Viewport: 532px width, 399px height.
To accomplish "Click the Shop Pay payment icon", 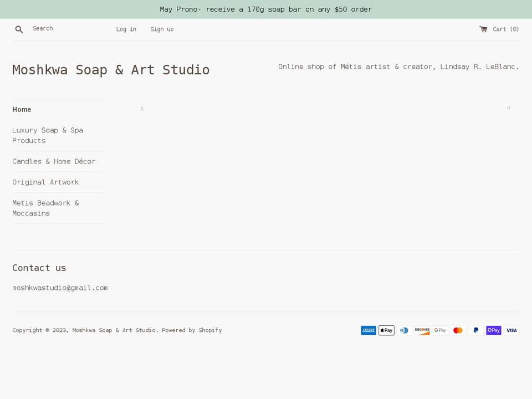I will point(493,330).
